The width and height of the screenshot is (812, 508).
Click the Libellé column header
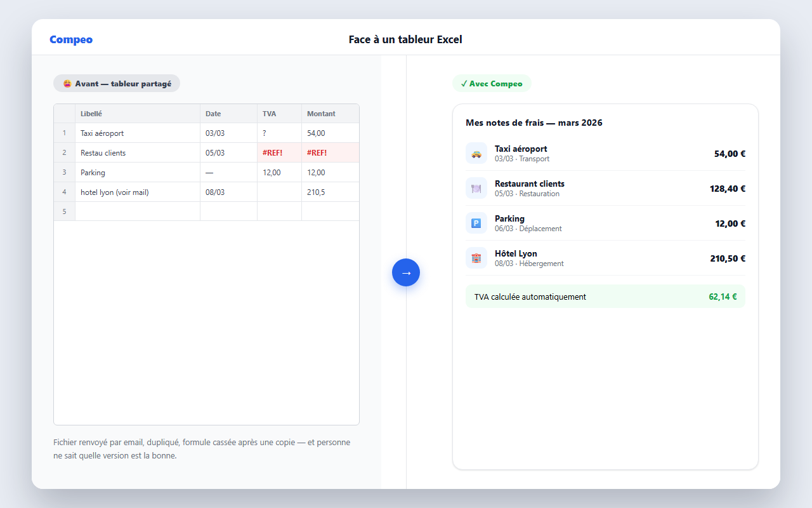point(138,114)
